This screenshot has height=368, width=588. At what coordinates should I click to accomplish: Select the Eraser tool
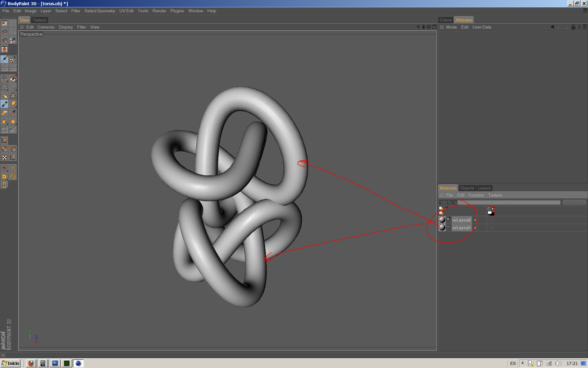coord(4,113)
